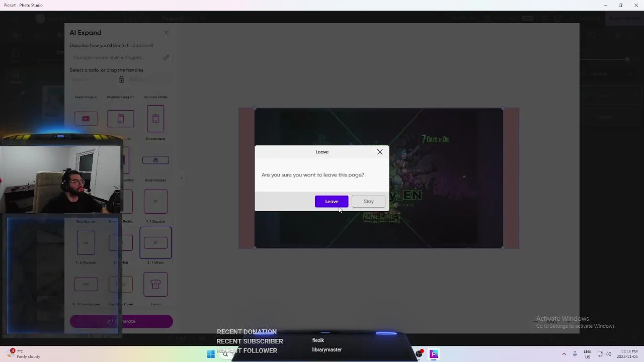Open the ENG US language switcher

point(587,354)
